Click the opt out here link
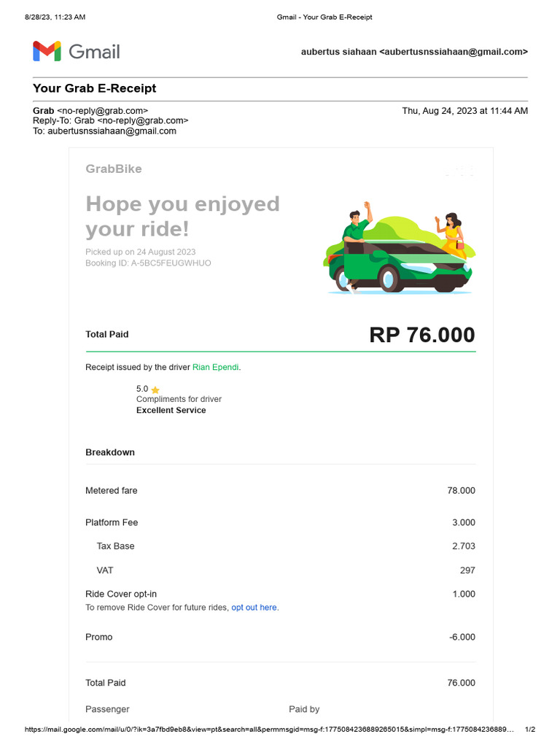Image resolution: width=560 pixels, height=747 pixels. pos(254,608)
